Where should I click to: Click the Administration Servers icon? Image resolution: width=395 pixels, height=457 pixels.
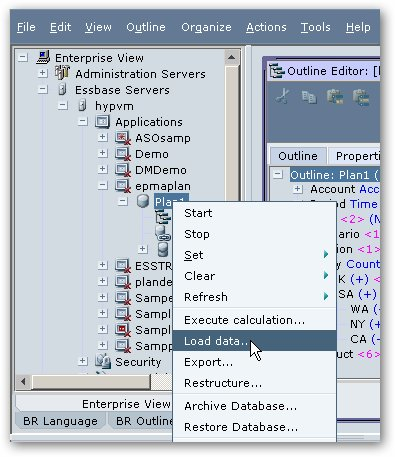click(x=62, y=73)
